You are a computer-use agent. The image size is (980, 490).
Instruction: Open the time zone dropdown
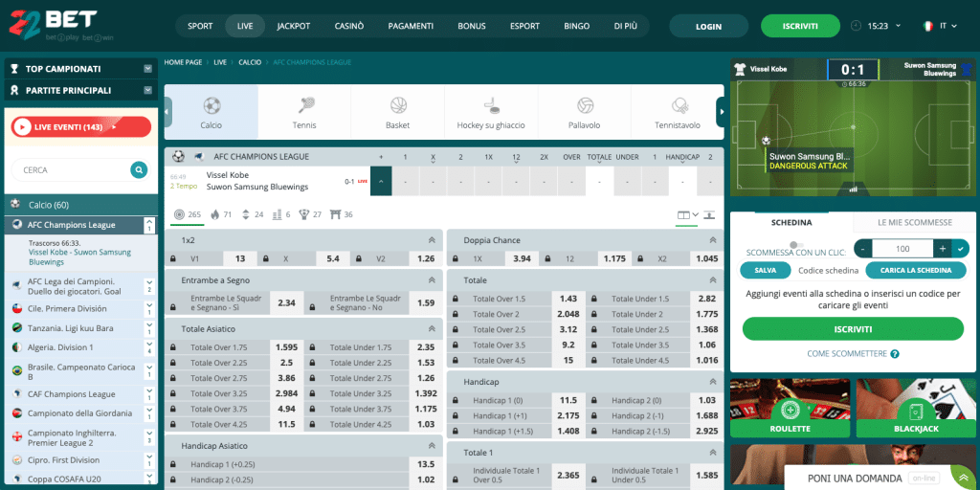898,26
